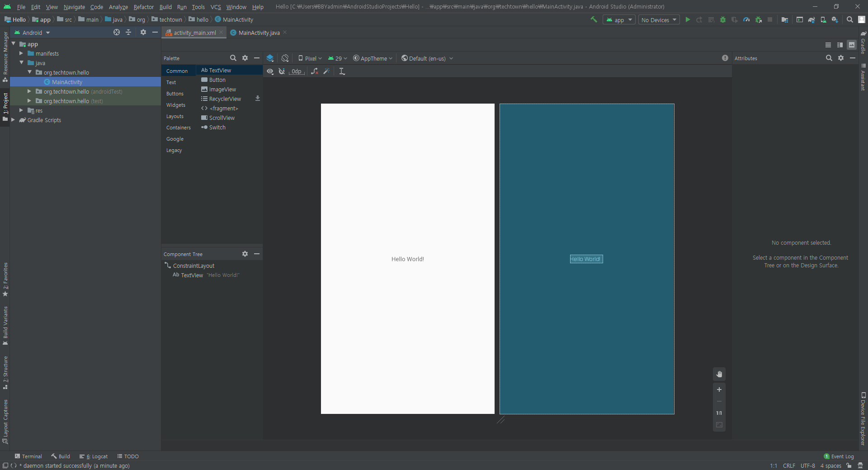
Task: Show layout warnings and errors icon
Action: point(725,58)
